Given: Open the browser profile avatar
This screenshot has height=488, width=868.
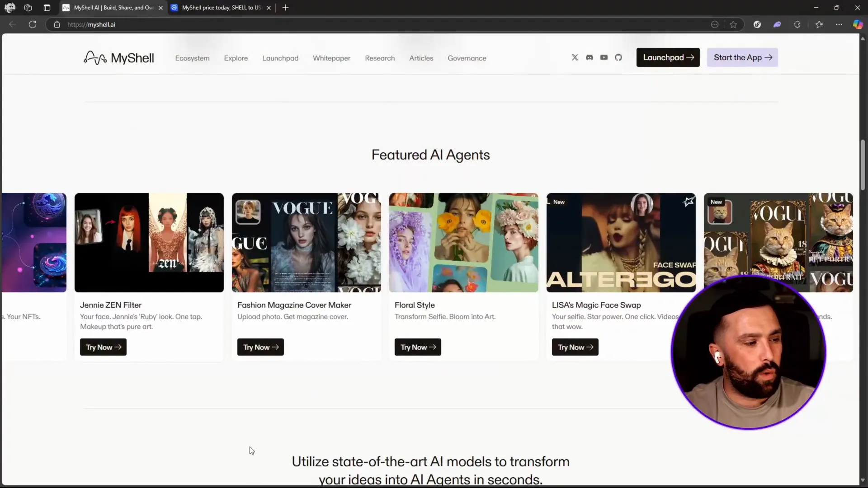Looking at the screenshot, I should [9, 8].
